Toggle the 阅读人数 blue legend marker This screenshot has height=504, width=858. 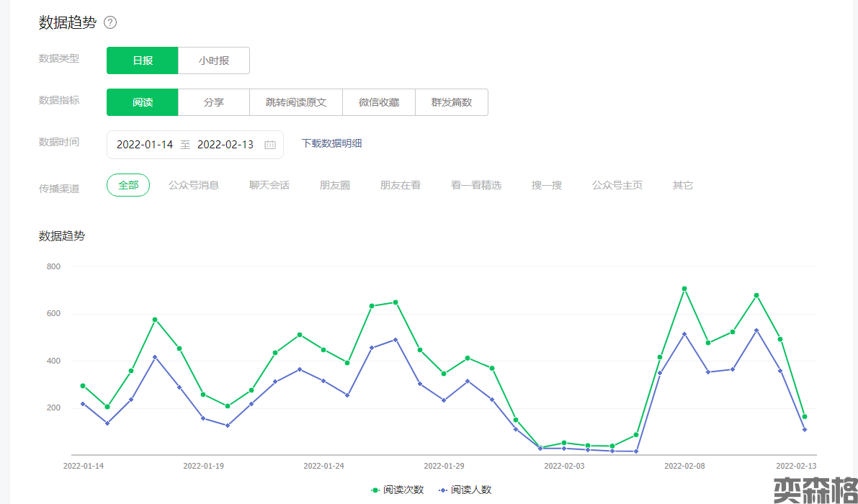[442, 490]
